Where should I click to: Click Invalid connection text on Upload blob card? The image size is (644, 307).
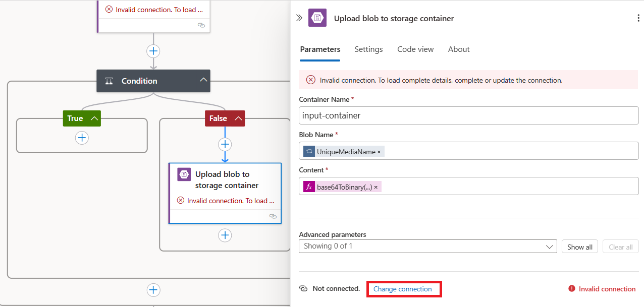pos(231,201)
